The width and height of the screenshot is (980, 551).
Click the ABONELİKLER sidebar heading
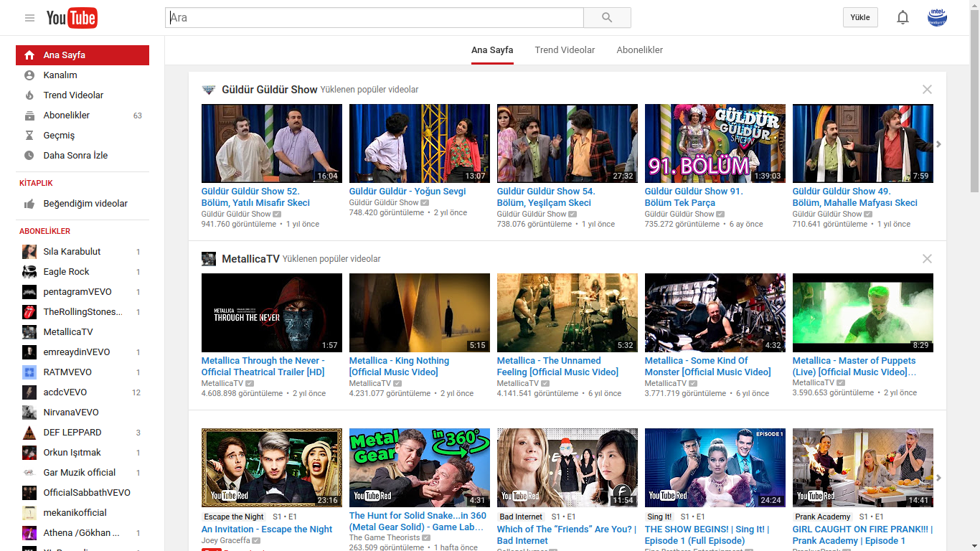pyautogui.click(x=44, y=232)
